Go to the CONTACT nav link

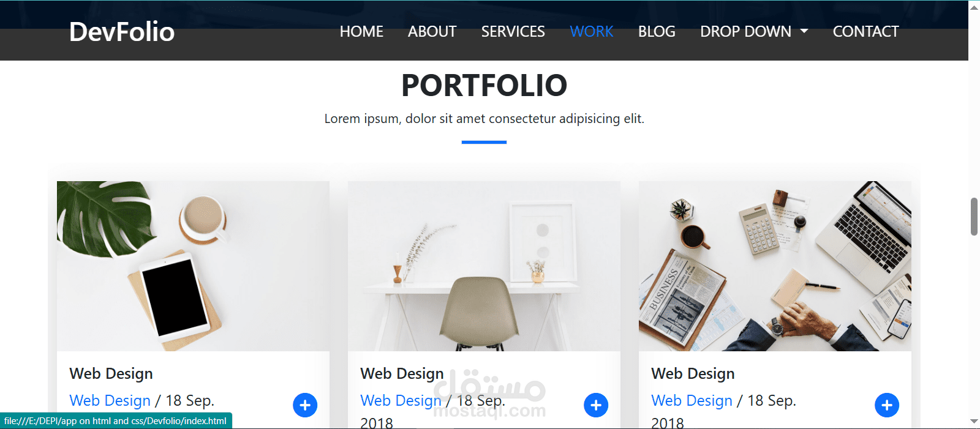865,31
